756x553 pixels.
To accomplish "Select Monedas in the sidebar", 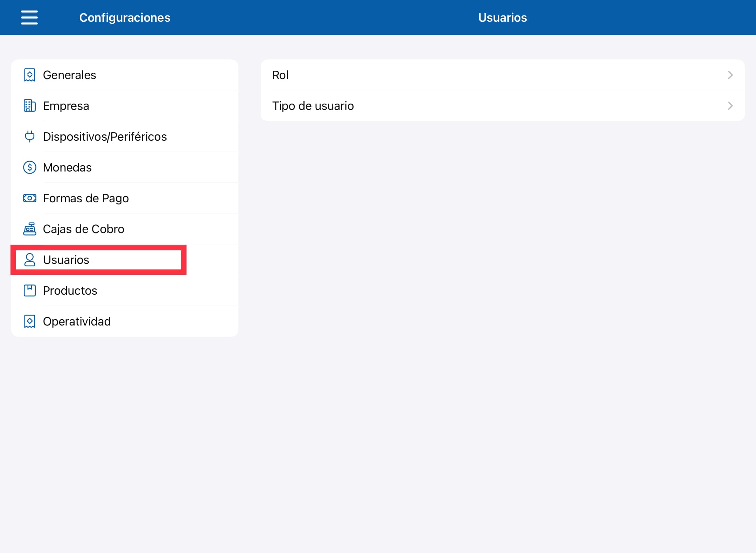I will [125, 167].
